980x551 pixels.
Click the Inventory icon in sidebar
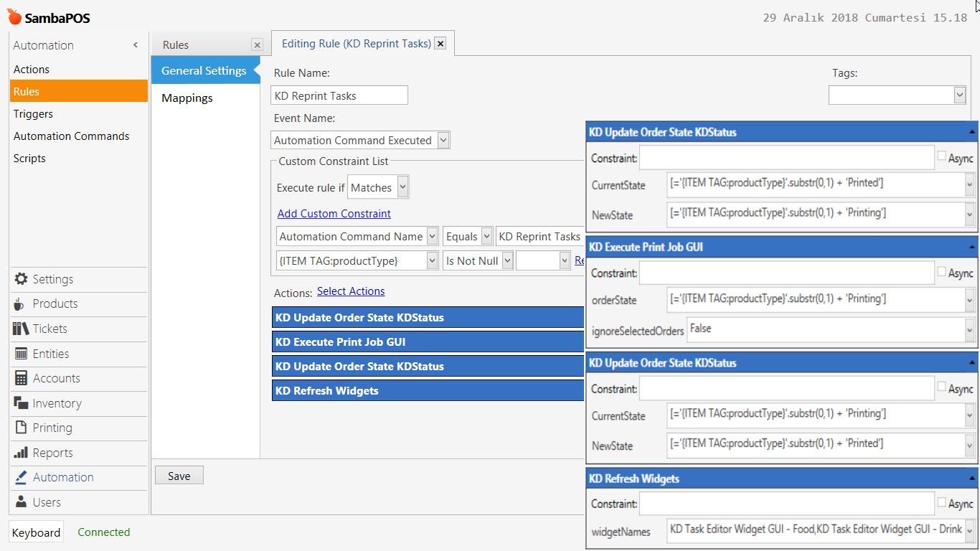click(21, 403)
